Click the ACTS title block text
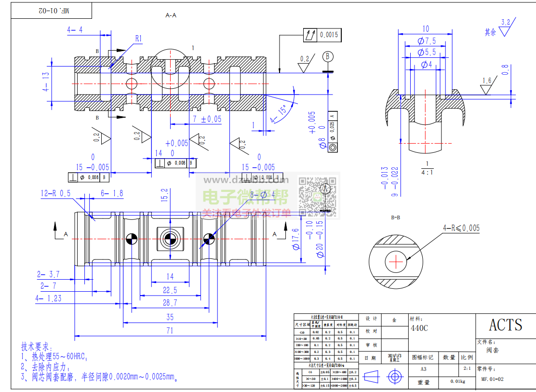536x392 pixels. pyautogui.click(x=505, y=325)
